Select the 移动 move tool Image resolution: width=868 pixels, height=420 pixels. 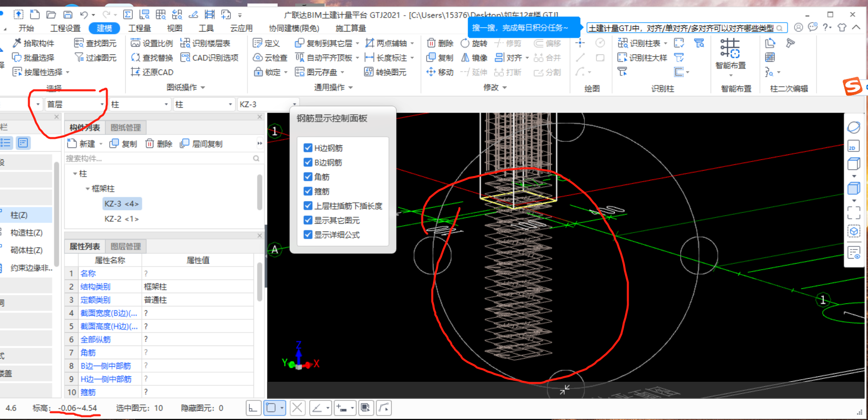(x=440, y=72)
